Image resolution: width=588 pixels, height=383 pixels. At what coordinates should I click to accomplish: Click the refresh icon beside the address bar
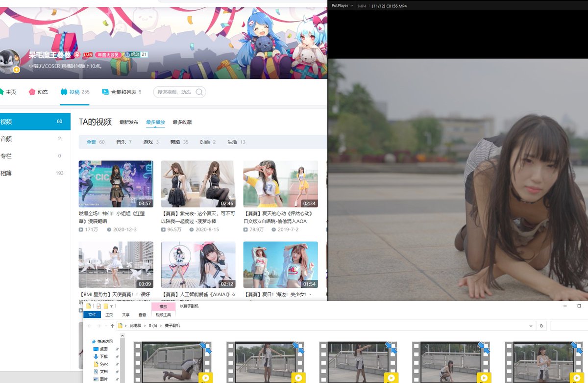(x=541, y=325)
